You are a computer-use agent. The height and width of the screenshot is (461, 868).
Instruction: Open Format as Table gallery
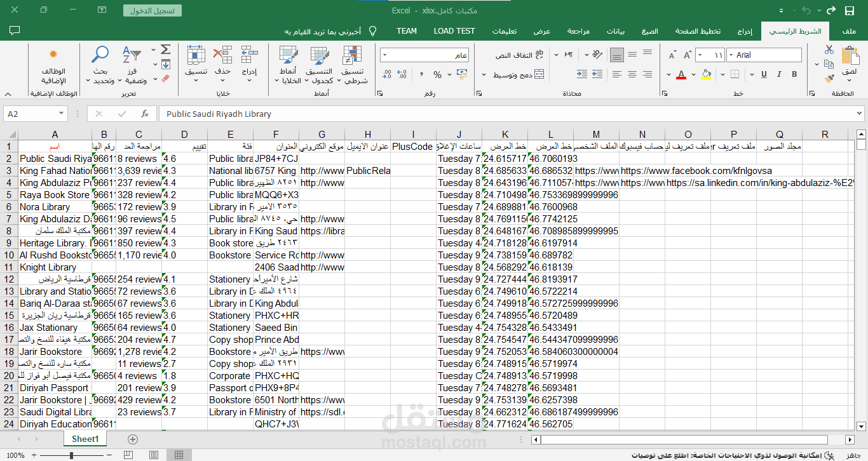coord(320,64)
